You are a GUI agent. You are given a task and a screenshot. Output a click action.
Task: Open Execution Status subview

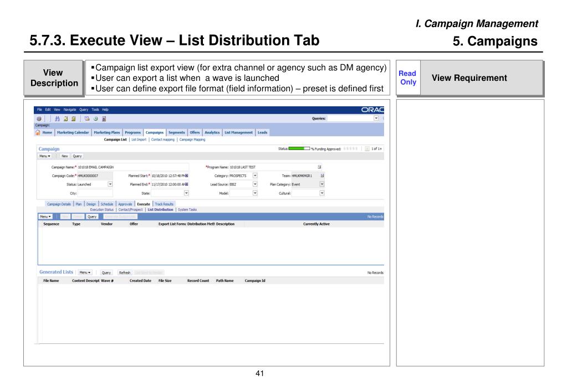(101, 209)
